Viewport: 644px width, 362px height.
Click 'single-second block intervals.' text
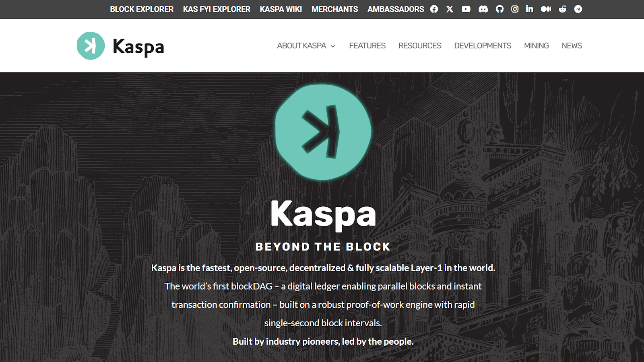(x=323, y=323)
